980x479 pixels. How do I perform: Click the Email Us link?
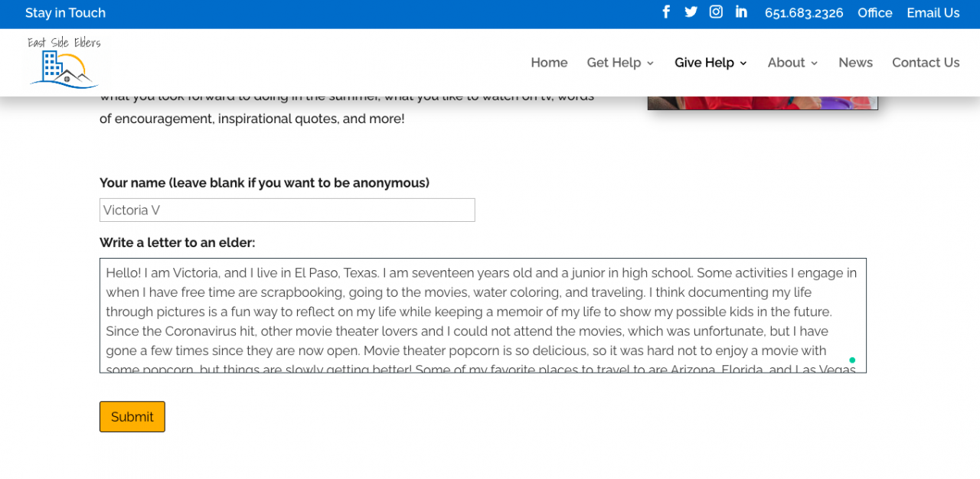[933, 13]
